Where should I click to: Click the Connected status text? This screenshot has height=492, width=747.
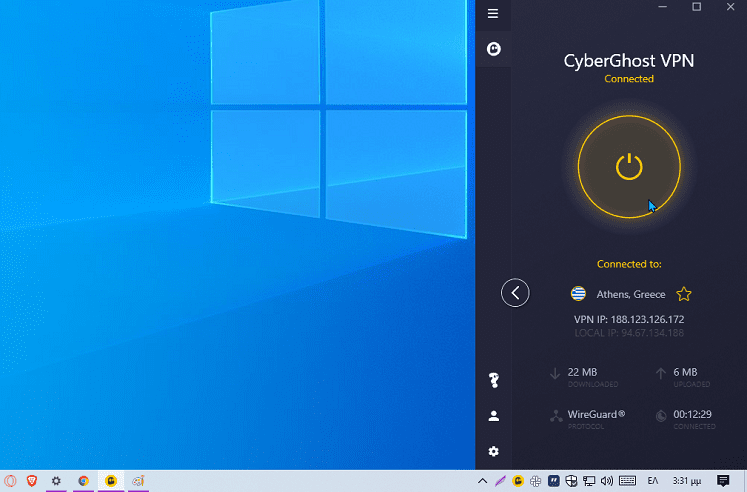click(629, 79)
